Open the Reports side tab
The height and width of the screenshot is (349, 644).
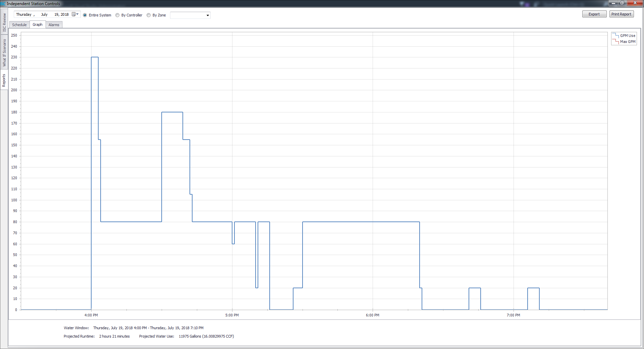(x=4, y=80)
